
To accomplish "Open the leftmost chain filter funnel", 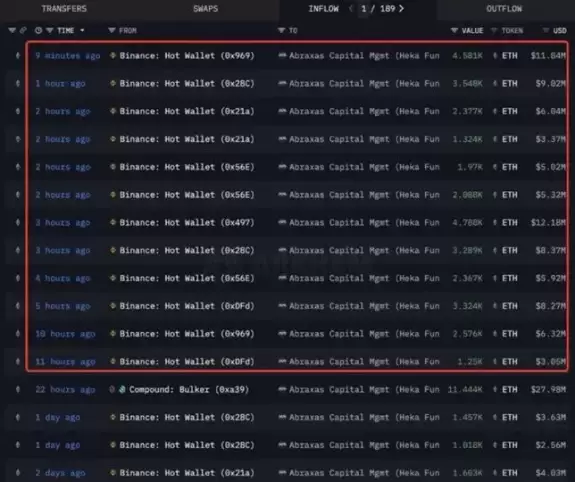I will pyautogui.click(x=12, y=30).
